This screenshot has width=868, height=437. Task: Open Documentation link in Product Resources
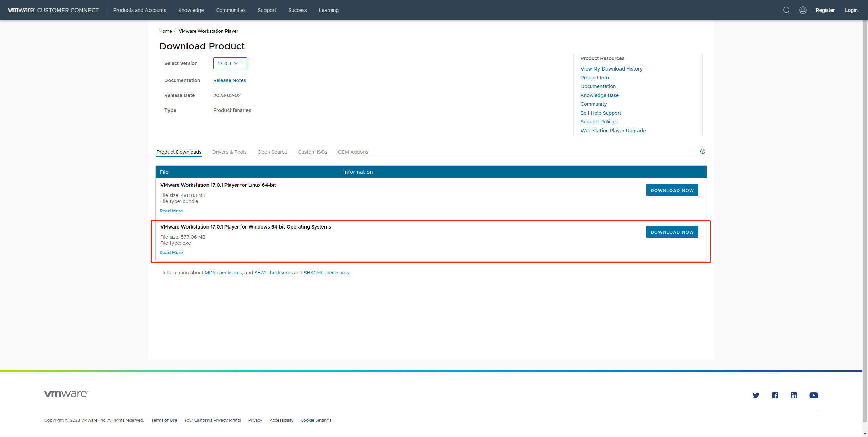pyautogui.click(x=598, y=86)
